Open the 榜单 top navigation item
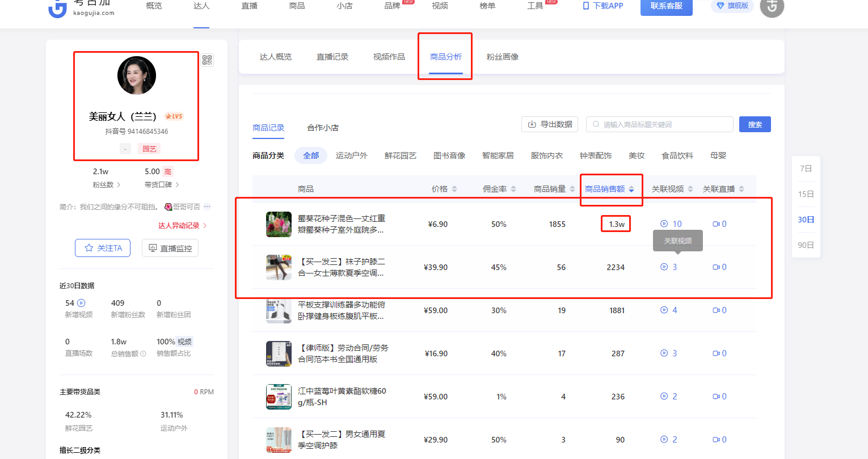868x459 pixels. click(x=487, y=6)
